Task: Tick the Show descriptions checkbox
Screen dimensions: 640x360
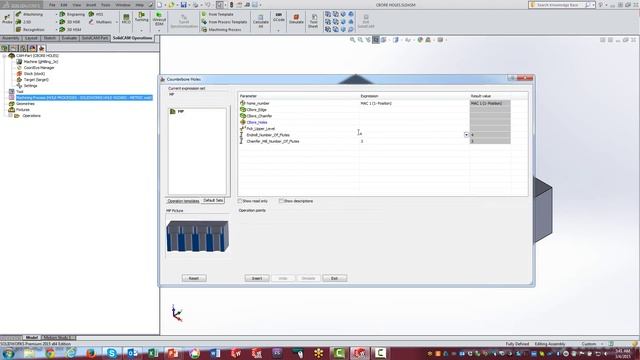Action: pyautogui.click(x=281, y=201)
